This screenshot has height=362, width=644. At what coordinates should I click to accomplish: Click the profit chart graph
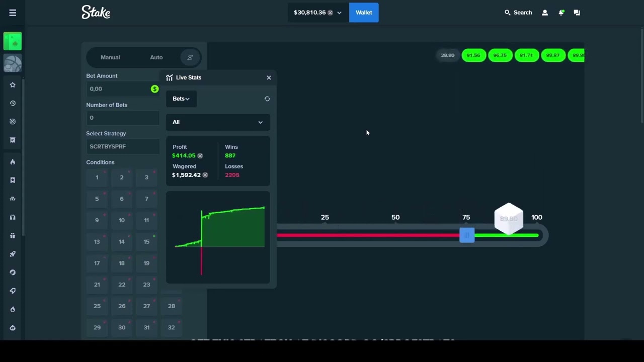pos(218,237)
